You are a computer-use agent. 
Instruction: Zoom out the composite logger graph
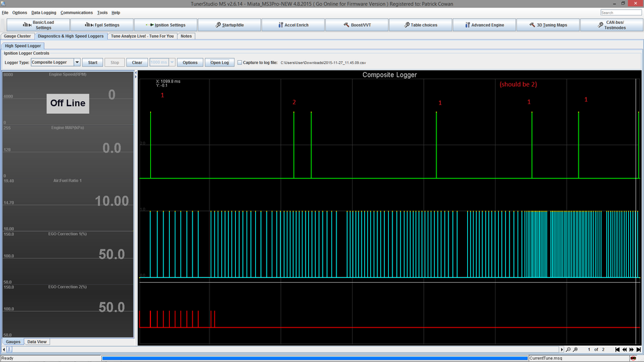click(568, 349)
